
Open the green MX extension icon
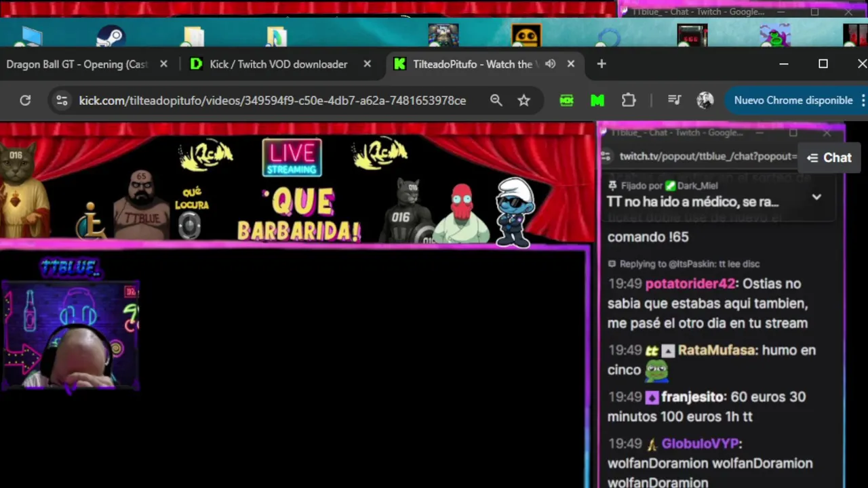click(567, 100)
